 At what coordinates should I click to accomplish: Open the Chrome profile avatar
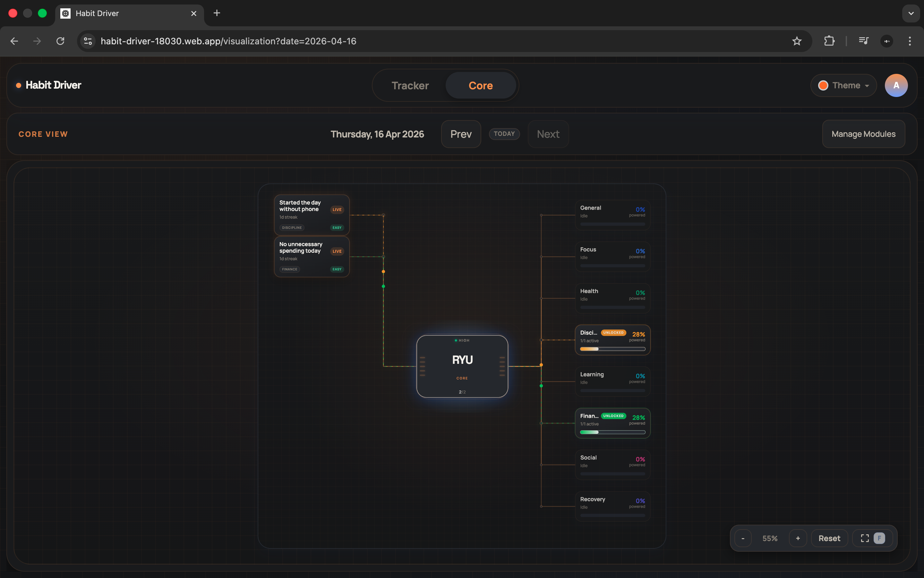tap(886, 41)
